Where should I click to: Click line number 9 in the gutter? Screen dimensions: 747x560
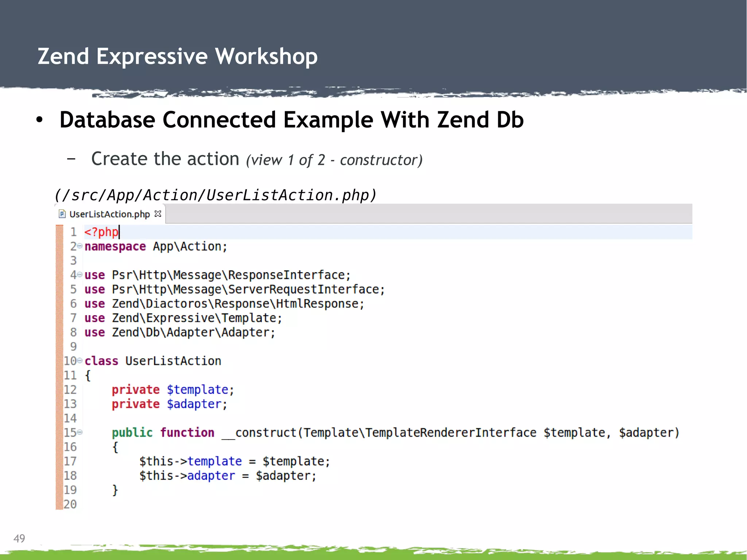pos(73,347)
